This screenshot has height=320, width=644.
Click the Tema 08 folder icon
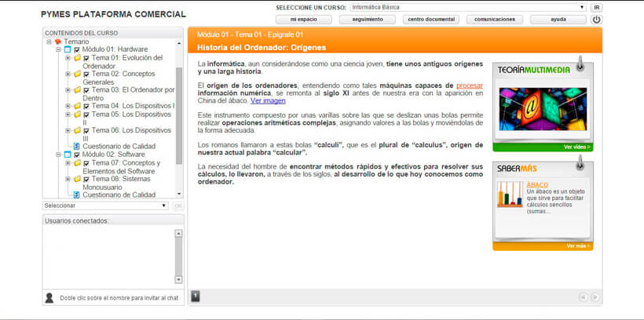[x=77, y=179]
